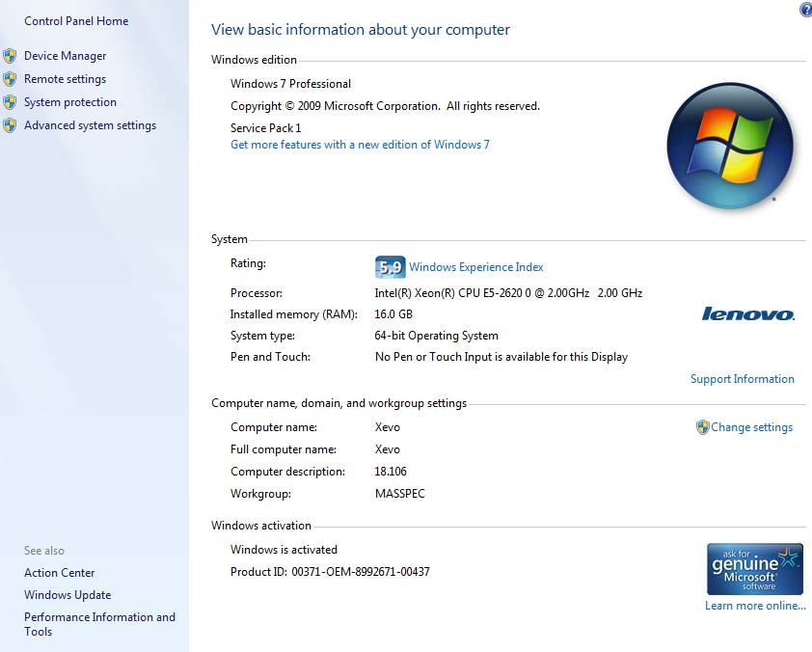Click the Lenovo logo
812x652 pixels.
747,313
